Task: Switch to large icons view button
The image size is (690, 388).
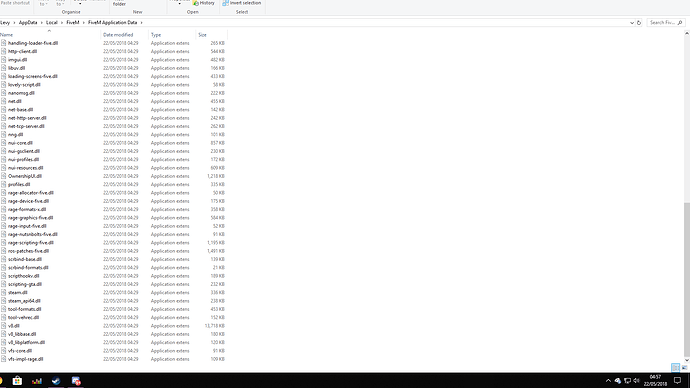Action: pos(685,368)
